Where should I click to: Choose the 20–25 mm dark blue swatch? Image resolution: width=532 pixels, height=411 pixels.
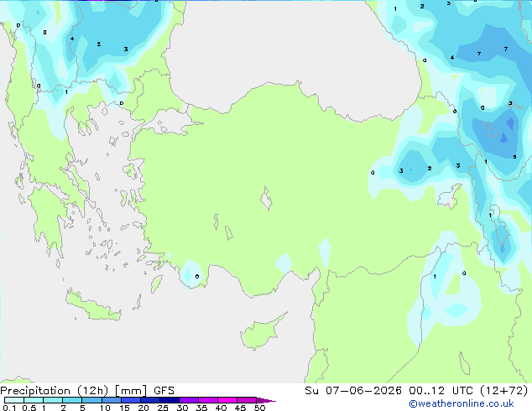click(x=150, y=400)
